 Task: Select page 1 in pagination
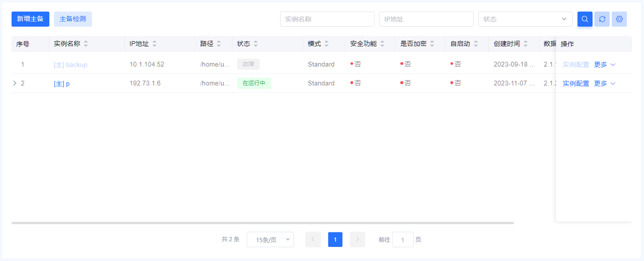[335, 239]
